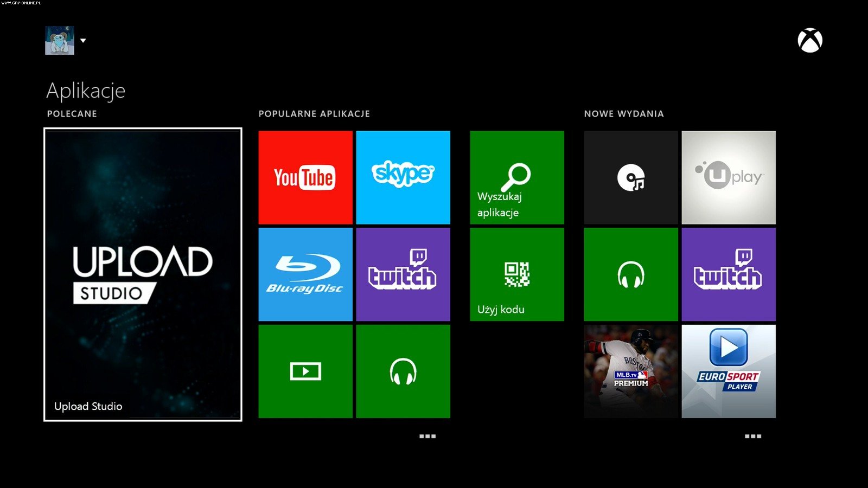Show more apps under Popularne Aplikacje
Viewport: 868px width, 488px height.
(x=427, y=436)
